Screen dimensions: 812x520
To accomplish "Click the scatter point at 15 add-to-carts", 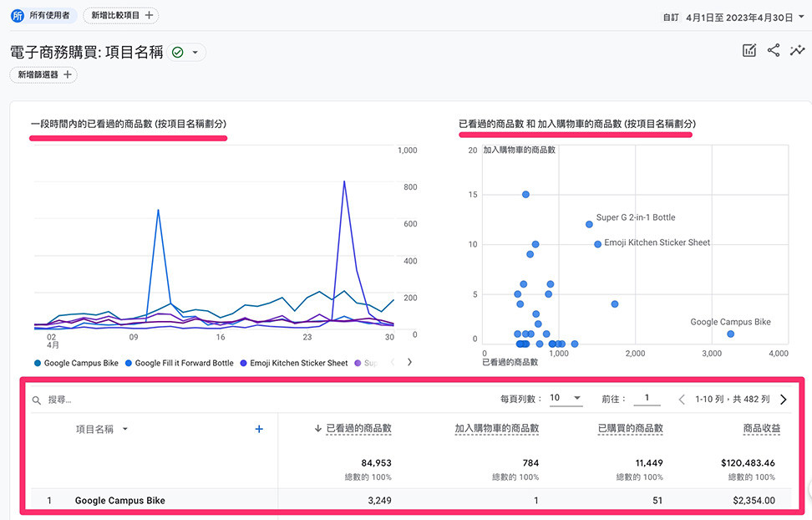I will [x=525, y=195].
